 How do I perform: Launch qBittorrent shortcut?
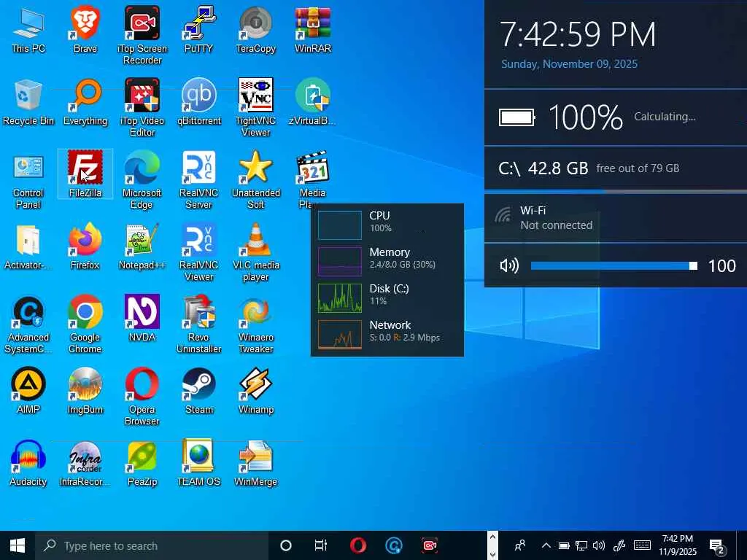tap(198, 102)
